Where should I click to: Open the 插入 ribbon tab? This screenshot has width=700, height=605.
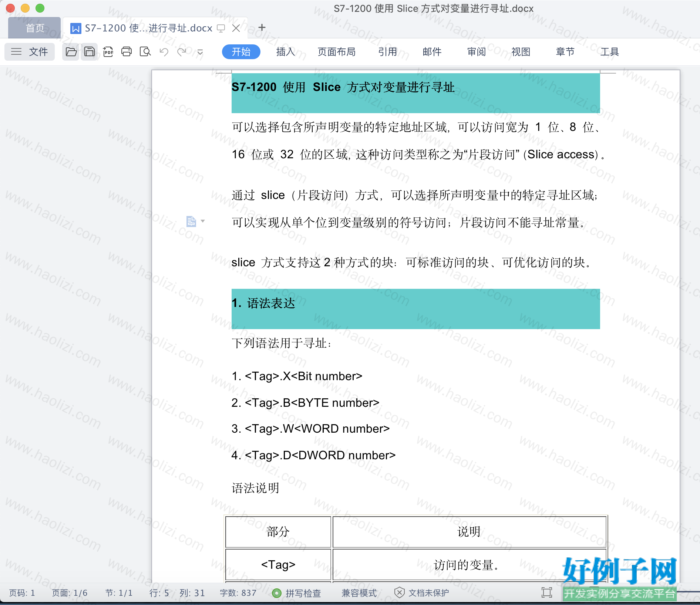[286, 52]
